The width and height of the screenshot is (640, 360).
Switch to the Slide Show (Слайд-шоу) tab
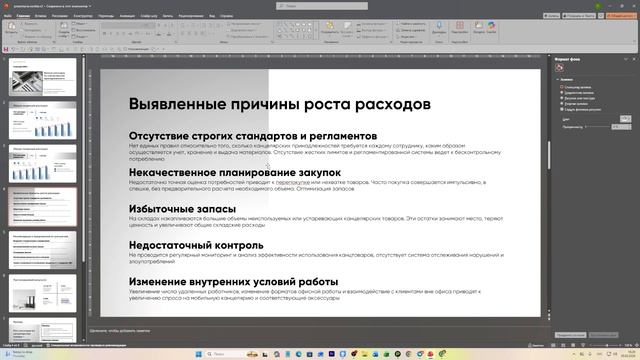point(149,16)
